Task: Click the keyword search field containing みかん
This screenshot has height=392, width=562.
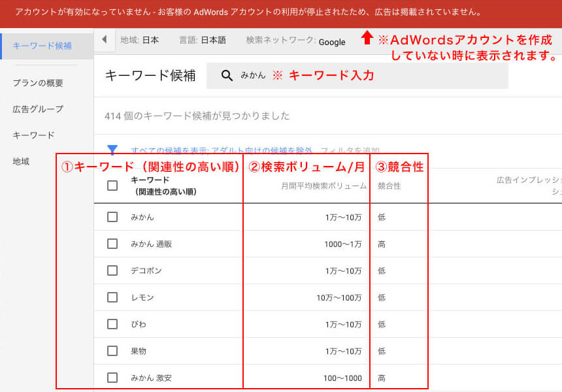Action: click(357, 76)
